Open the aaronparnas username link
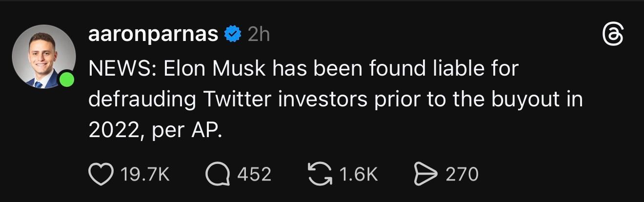This screenshot has height=202, width=644. (x=154, y=35)
